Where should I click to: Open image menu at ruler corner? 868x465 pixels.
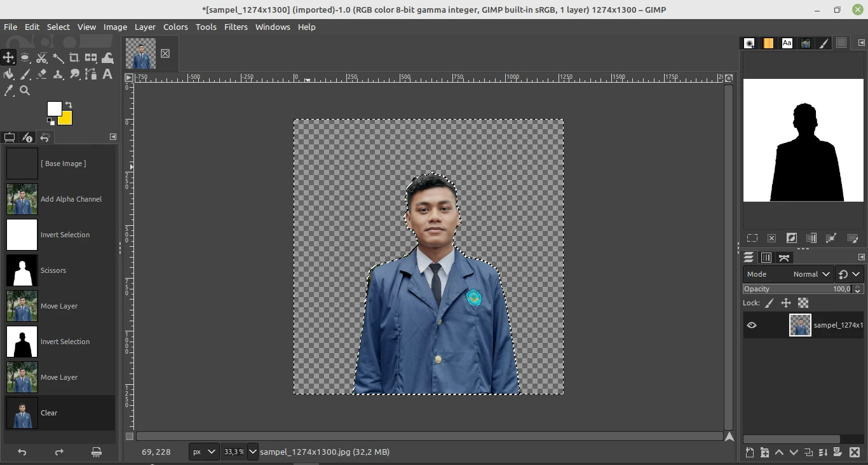point(129,78)
